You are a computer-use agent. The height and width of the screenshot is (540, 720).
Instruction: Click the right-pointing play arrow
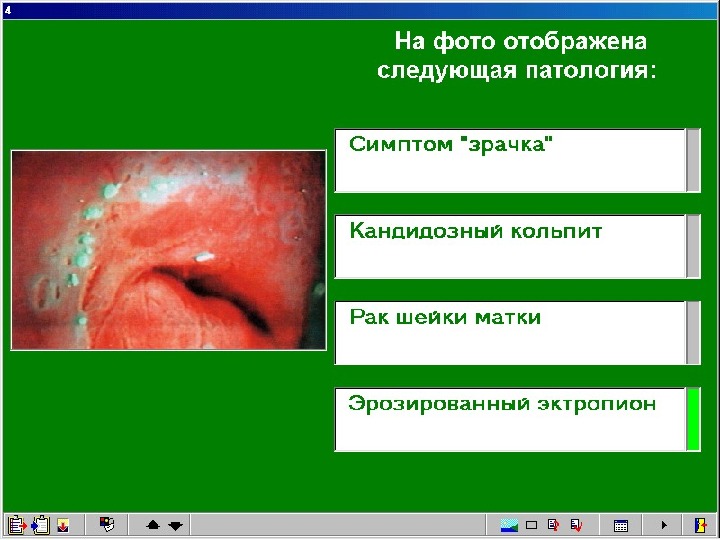(664, 525)
